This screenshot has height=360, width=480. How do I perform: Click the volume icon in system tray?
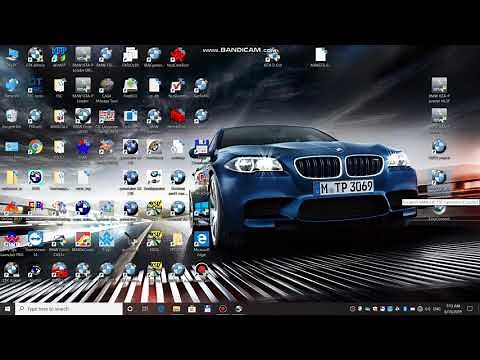click(x=428, y=309)
